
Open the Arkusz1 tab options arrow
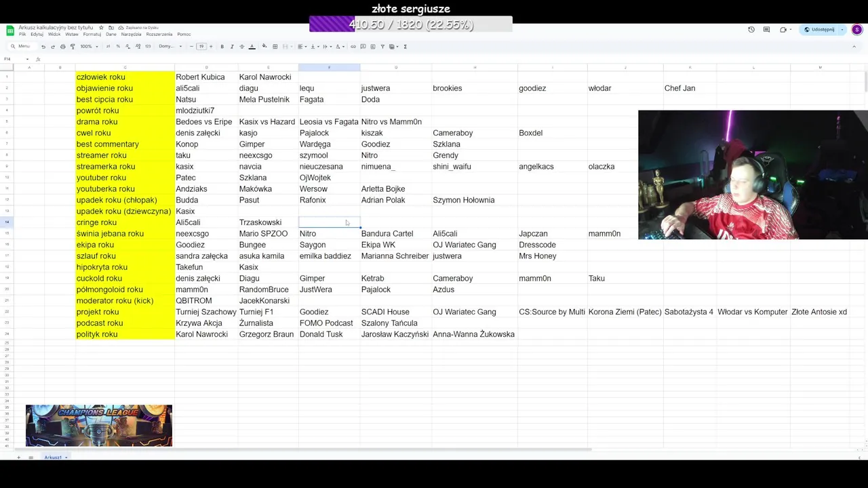click(x=66, y=457)
